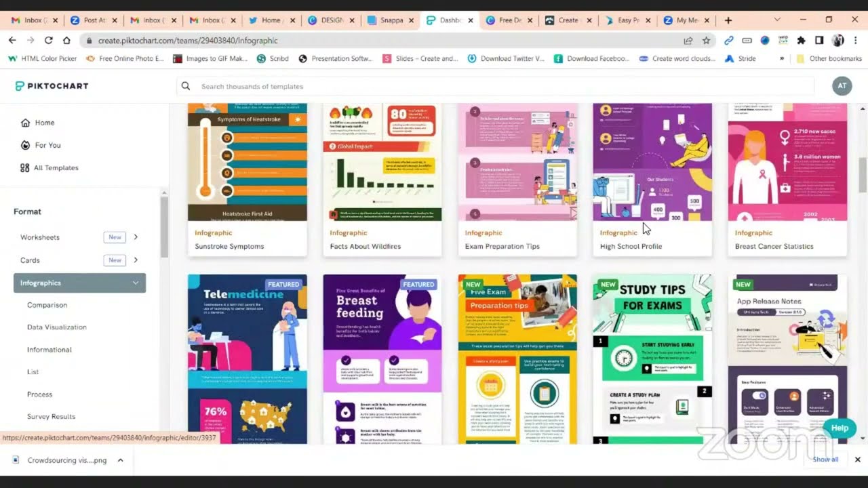
Task: Switch to the DESIGN browser tab
Action: tap(331, 20)
